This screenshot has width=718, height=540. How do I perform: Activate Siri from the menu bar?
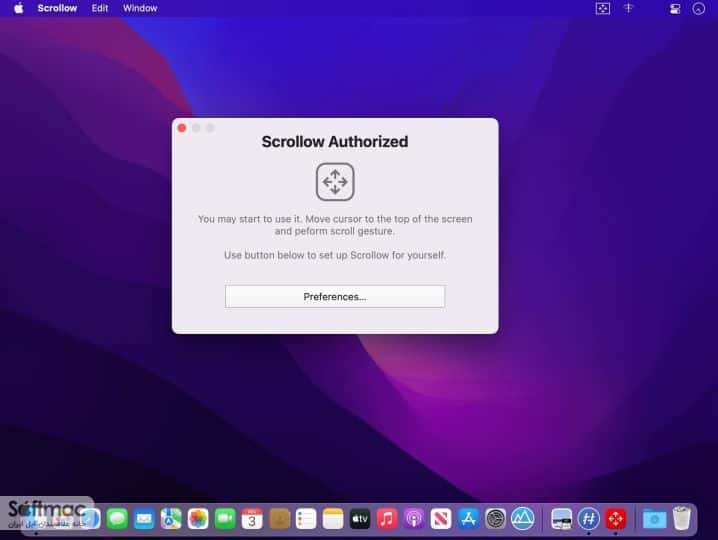[x=698, y=9]
